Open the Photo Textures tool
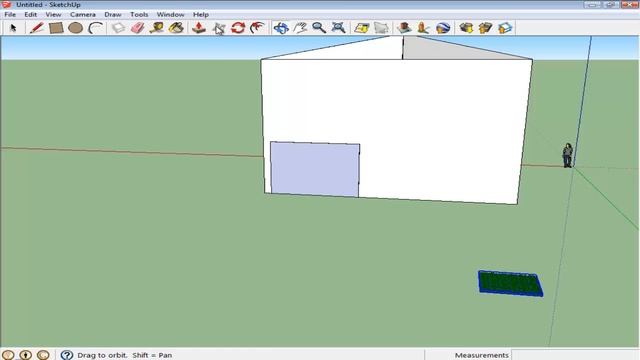The height and width of the screenshot is (360, 640). (x=423, y=28)
